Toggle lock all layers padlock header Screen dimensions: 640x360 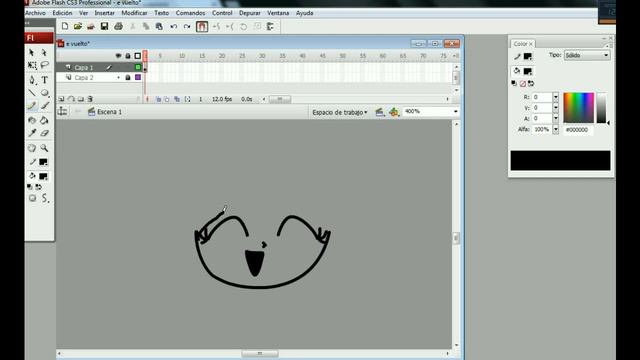(x=128, y=56)
